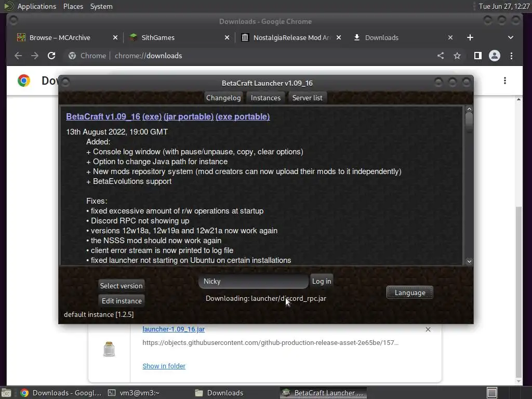
Task: Switch to BetaCraft Launcher taskbar item
Action: [323, 393]
